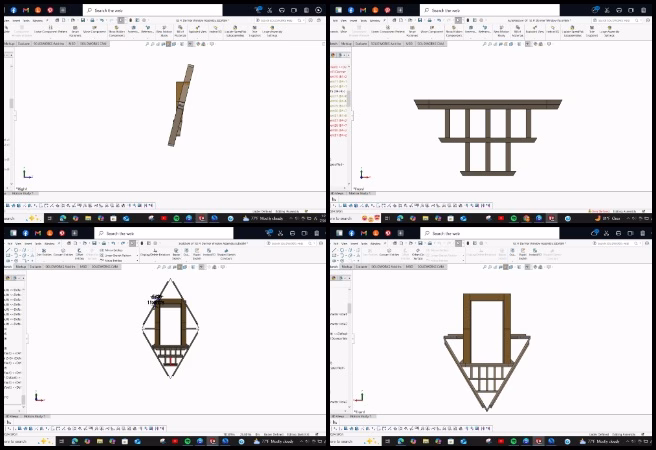The height and width of the screenshot is (450, 656).
Task: Select Smart Fasteners tool in top-left window
Action: [75, 31]
